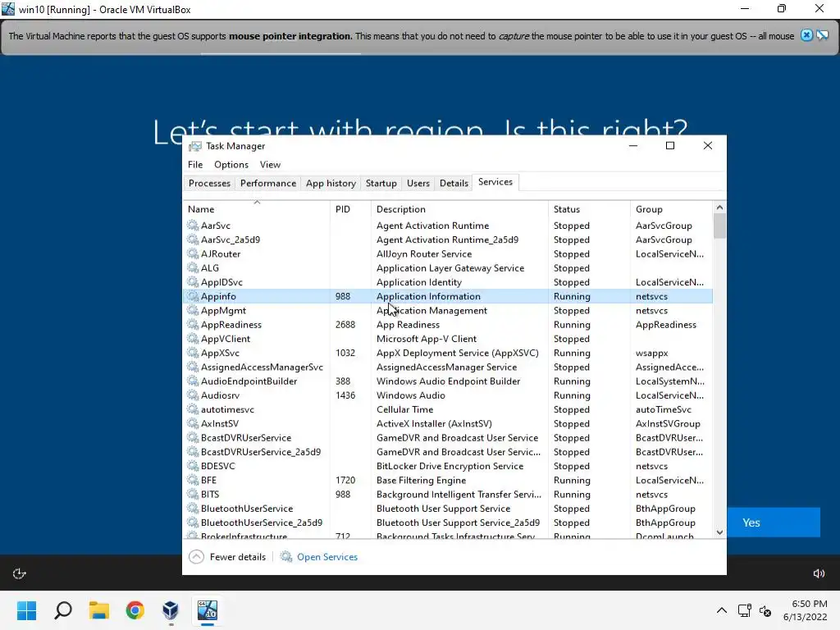Screen dimensions: 840x630
Task: Click the Open Services gear icon
Action: (286, 557)
